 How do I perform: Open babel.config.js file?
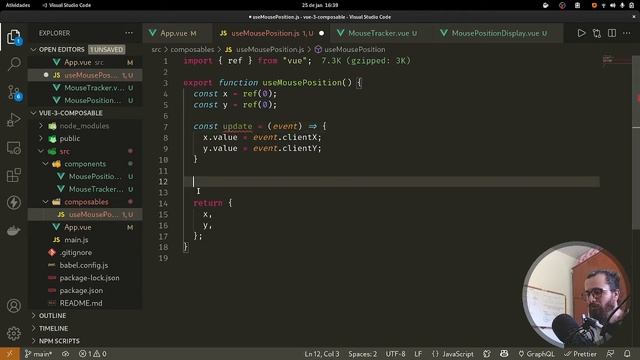tap(85, 265)
